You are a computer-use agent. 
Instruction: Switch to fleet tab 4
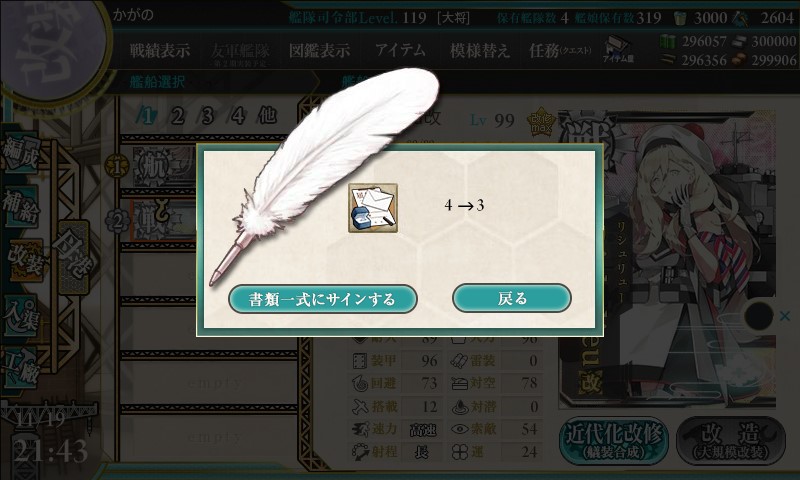(237, 116)
